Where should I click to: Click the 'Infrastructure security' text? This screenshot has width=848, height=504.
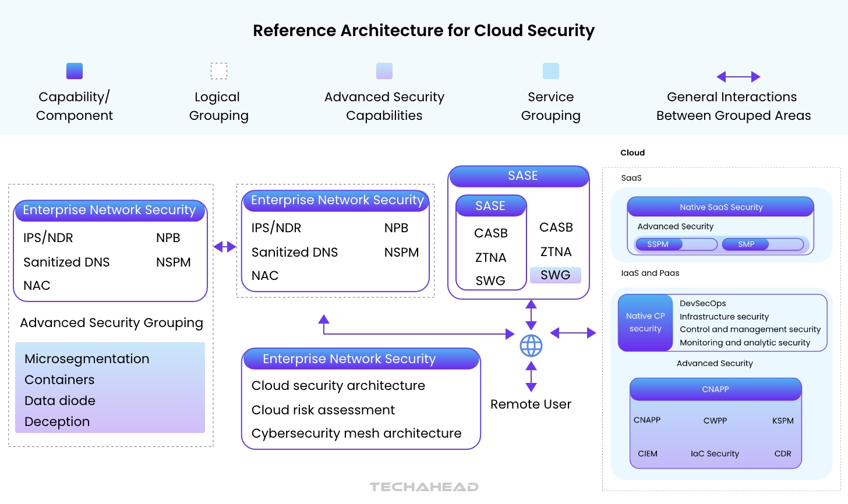[724, 317]
